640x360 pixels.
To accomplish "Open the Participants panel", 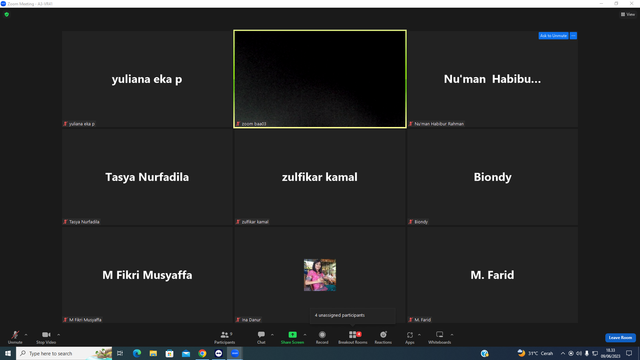I will (224, 338).
